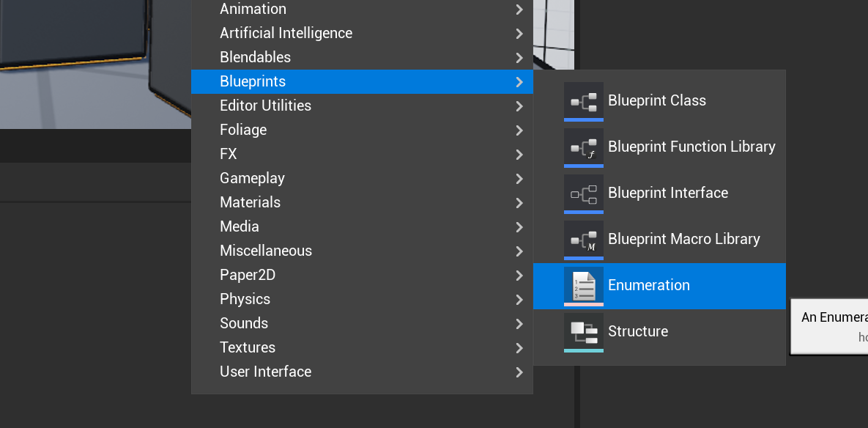The height and width of the screenshot is (428, 868).
Task: Expand the Physics submenu arrow
Action: pyautogui.click(x=519, y=300)
